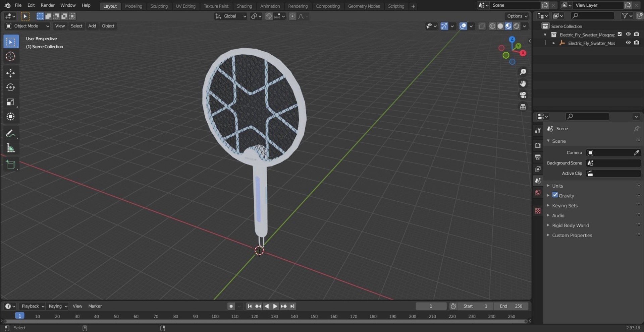Expand Electric_Fly_Swatter_Mos object in outliner
644x332 pixels.
(553, 43)
